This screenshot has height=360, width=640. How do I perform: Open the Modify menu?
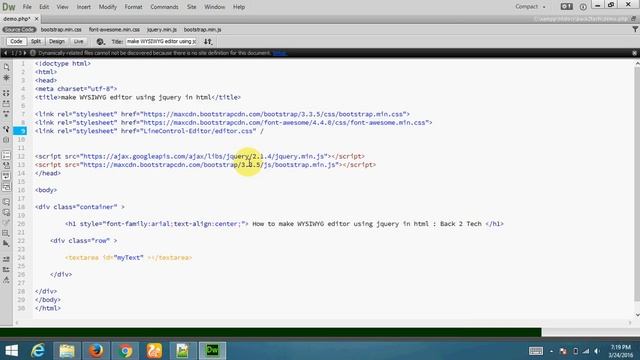(108, 7)
